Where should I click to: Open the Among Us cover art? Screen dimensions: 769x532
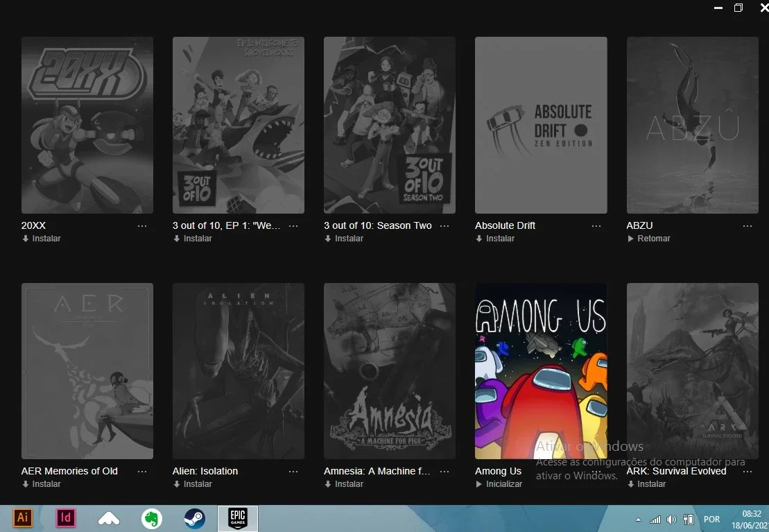541,371
